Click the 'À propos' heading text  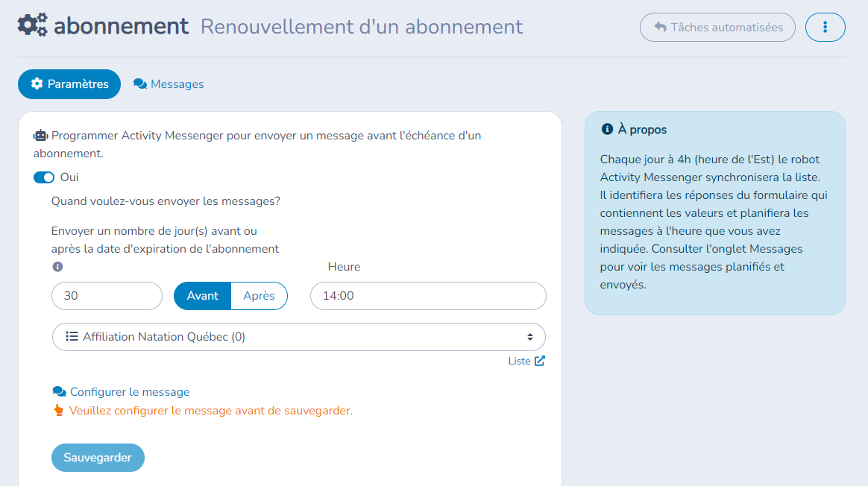642,130
